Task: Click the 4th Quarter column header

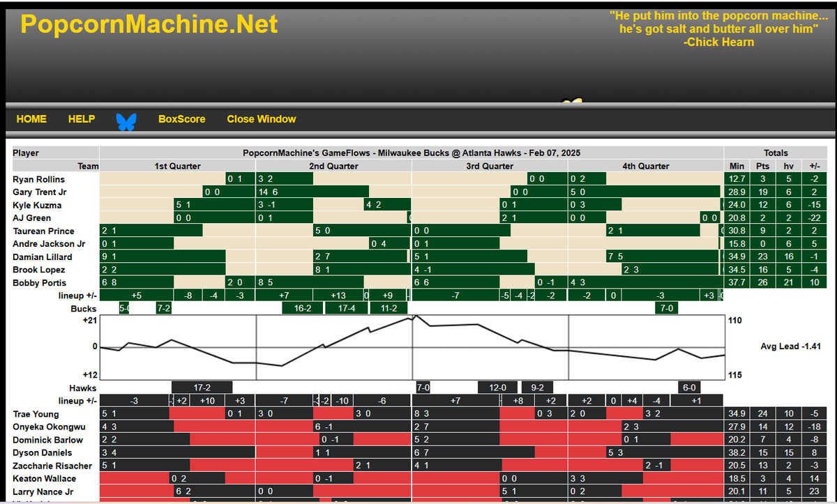Action: 646,166
